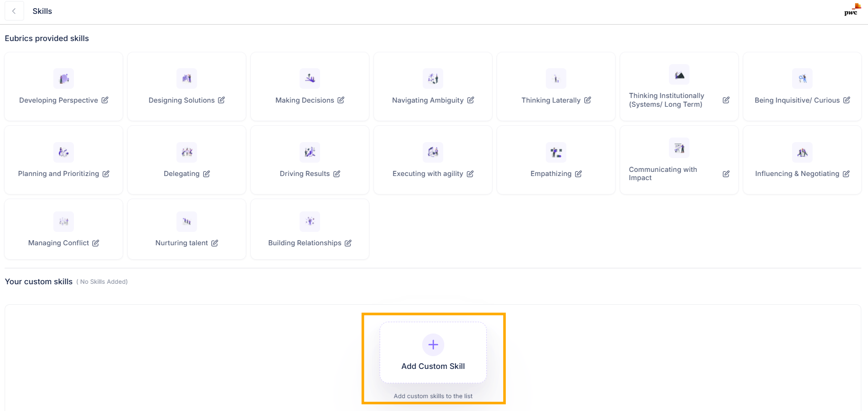Screen dimensions: 868x411
Task: Edit Influencing & Negotiating skill
Action: tap(846, 174)
